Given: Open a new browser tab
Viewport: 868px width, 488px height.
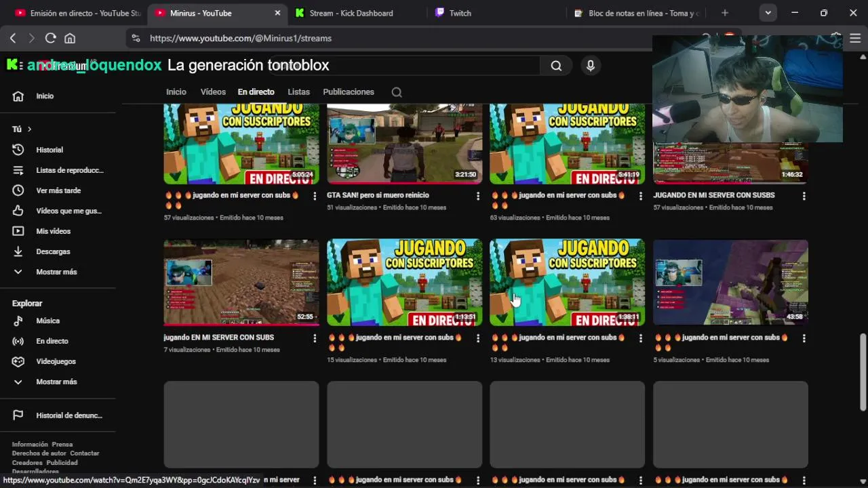Looking at the screenshot, I should pyautogui.click(x=725, y=13).
